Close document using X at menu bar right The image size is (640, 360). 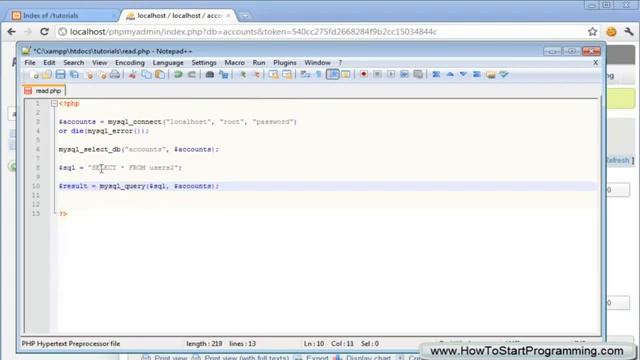point(596,63)
